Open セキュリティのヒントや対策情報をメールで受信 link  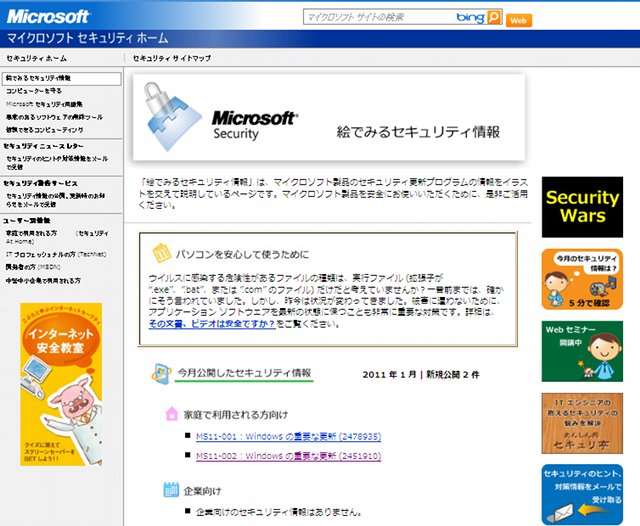tap(57, 163)
